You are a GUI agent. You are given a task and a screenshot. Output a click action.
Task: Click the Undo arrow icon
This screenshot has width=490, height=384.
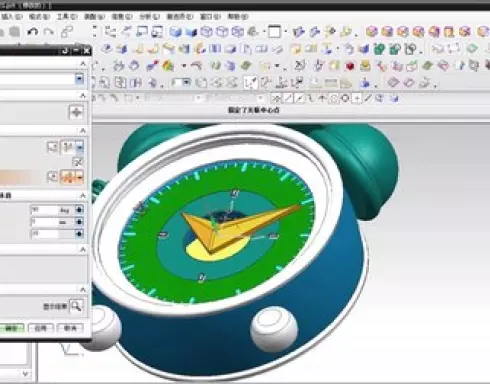(x=32, y=32)
